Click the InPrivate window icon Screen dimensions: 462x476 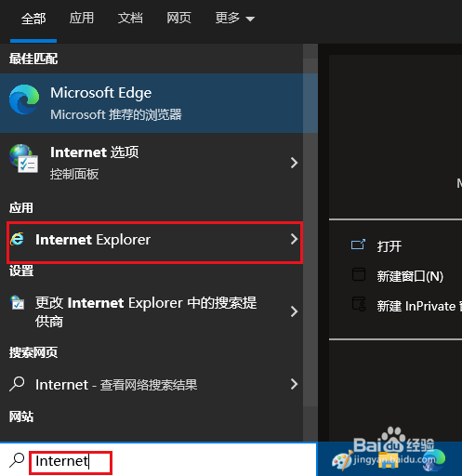(x=359, y=304)
